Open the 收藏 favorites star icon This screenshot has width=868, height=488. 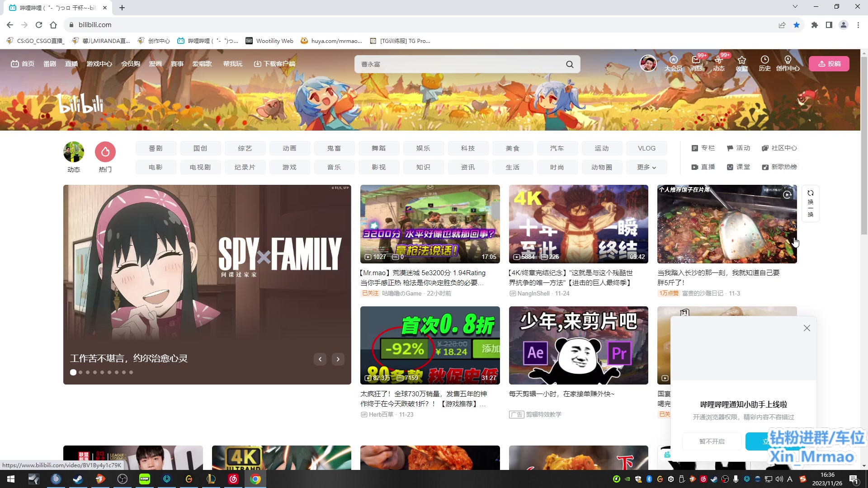click(x=741, y=63)
